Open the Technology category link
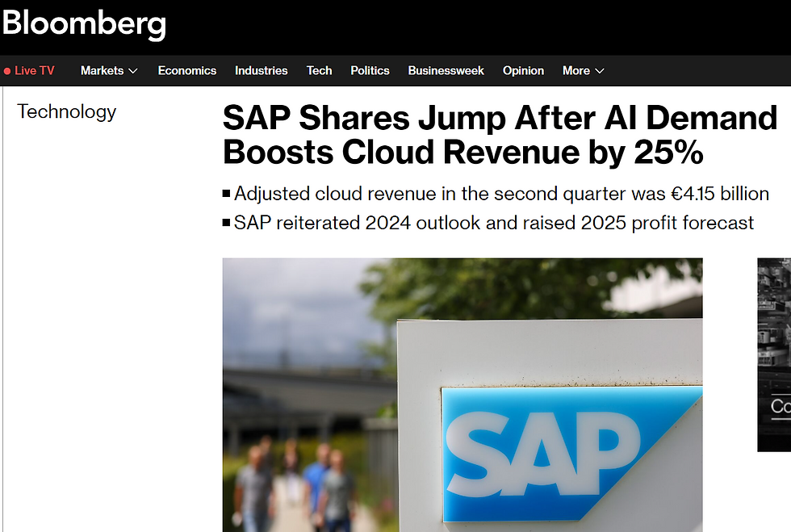The height and width of the screenshot is (532, 791). (x=67, y=112)
